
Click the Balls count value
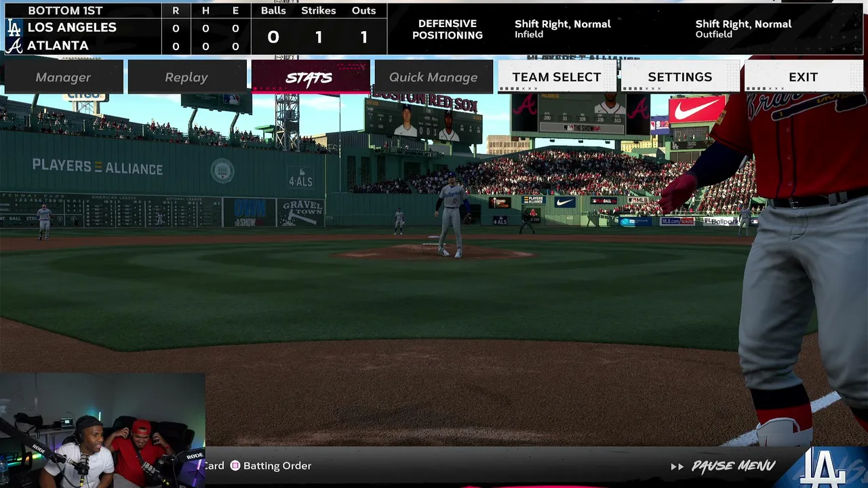pos(273,37)
